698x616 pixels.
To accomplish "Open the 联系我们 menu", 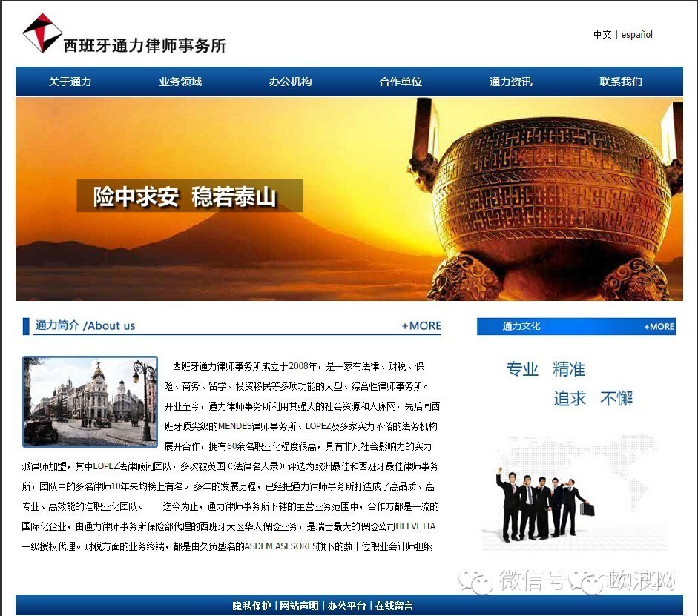I will tap(621, 82).
